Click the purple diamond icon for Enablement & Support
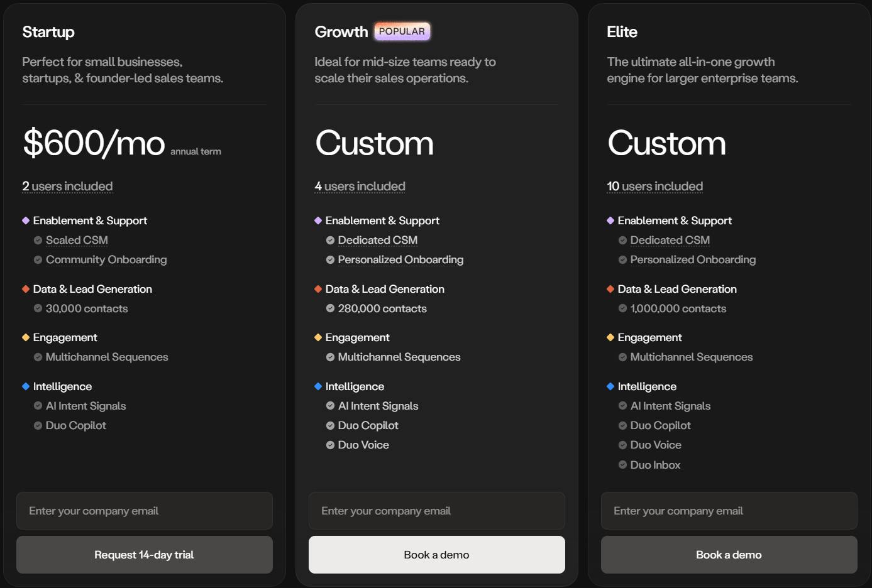This screenshot has height=588, width=872. pos(25,220)
